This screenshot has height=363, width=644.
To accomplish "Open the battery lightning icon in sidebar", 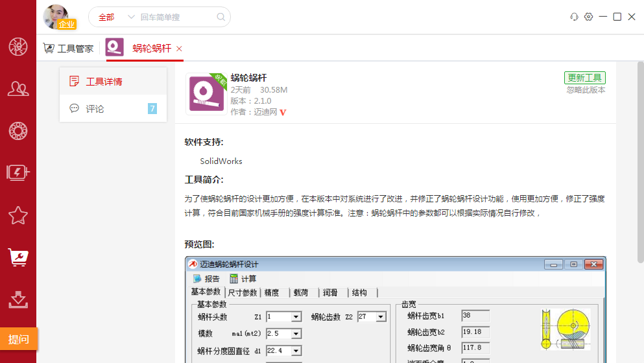I will (18, 172).
